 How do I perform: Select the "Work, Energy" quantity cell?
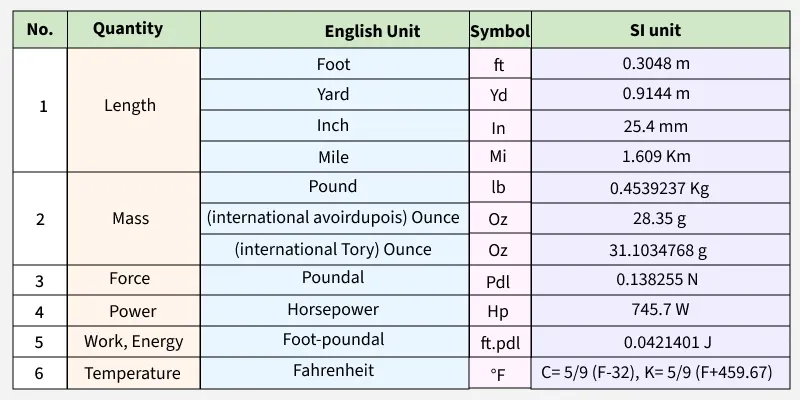[x=133, y=341]
